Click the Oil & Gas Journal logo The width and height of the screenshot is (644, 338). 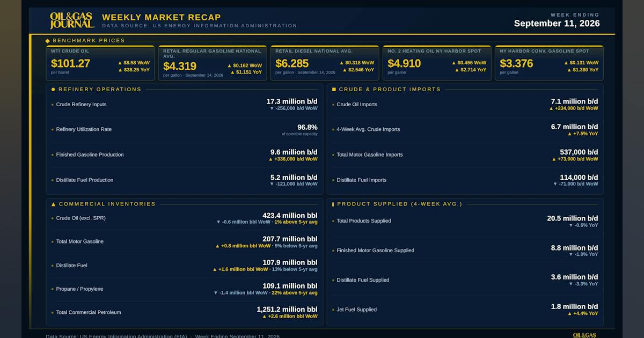(72, 20)
